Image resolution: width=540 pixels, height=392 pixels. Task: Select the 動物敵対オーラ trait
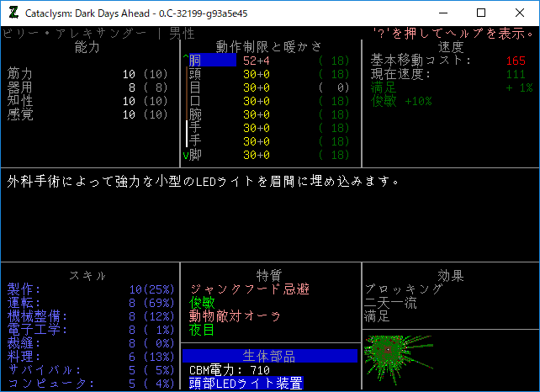coord(236,316)
